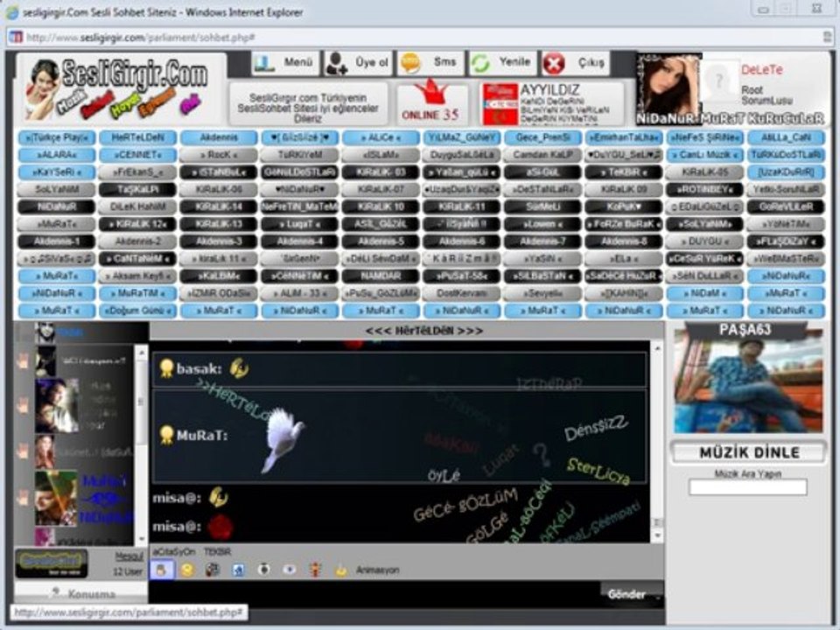Click the page favicon in address bar
Viewport: 840px width, 630px height.
[16, 37]
